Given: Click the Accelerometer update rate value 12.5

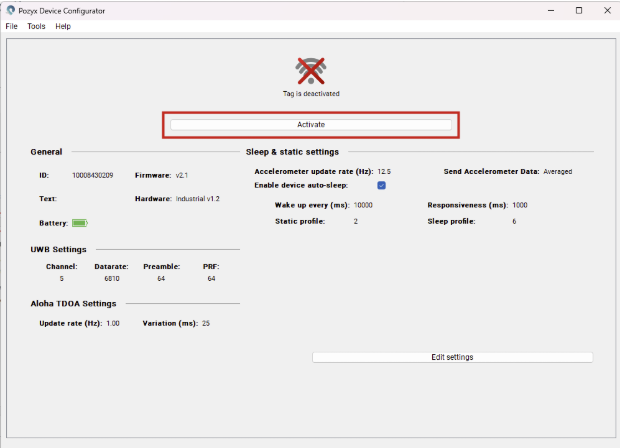Looking at the screenshot, I should [x=384, y=171].
